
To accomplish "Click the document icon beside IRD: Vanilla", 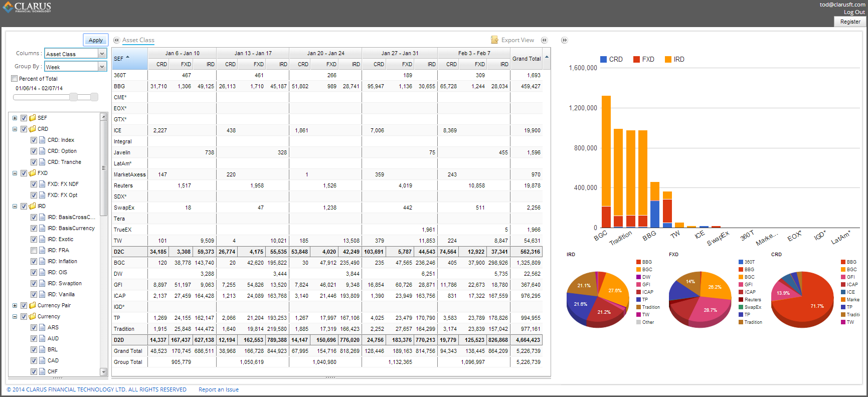I will coord(42,294).
